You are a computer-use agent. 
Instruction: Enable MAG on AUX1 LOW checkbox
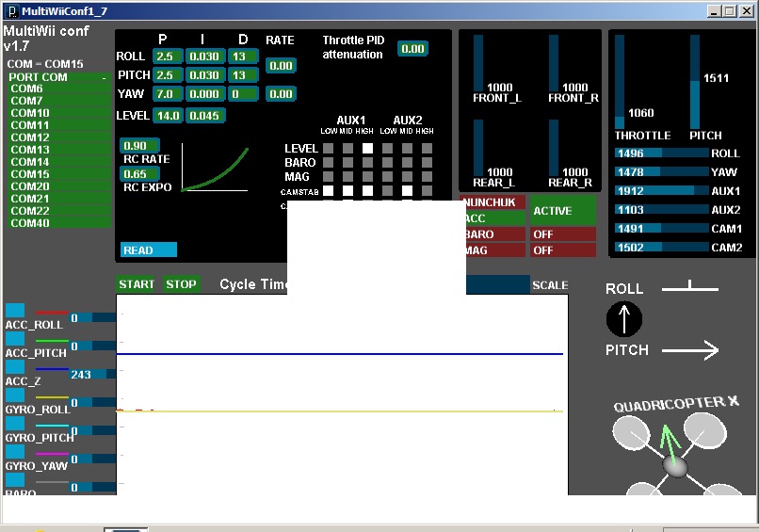[328, 176]
